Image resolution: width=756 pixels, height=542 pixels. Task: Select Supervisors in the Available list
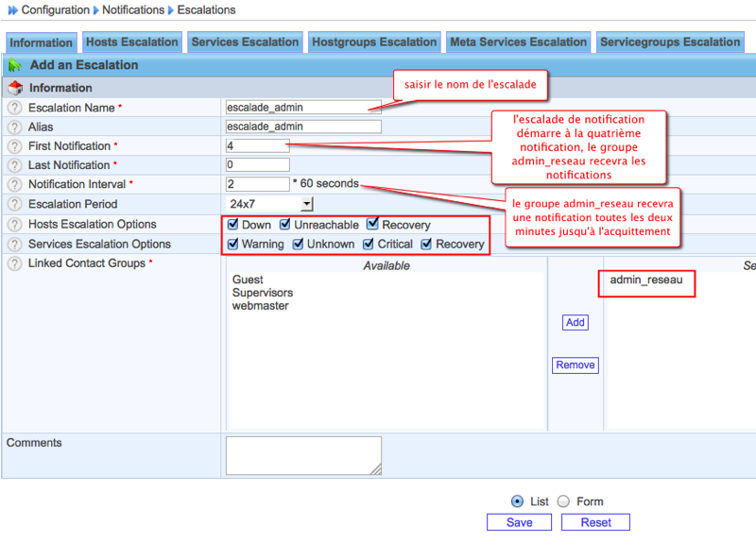point(263,293)
